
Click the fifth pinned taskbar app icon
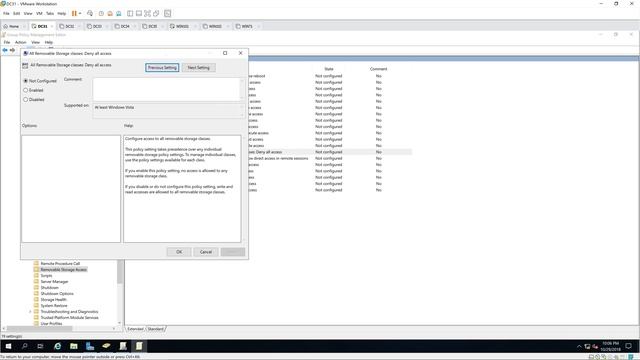[x=123, y=346]
